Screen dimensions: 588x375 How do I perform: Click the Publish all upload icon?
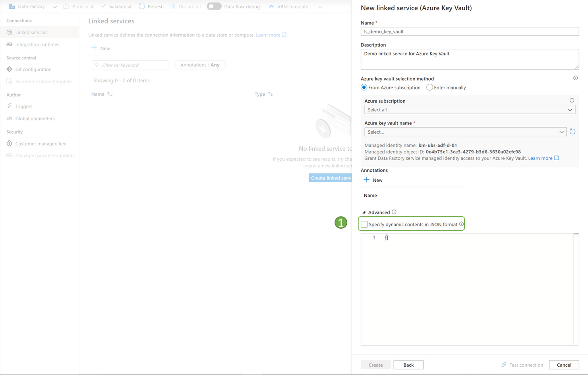tap(66, 6)
